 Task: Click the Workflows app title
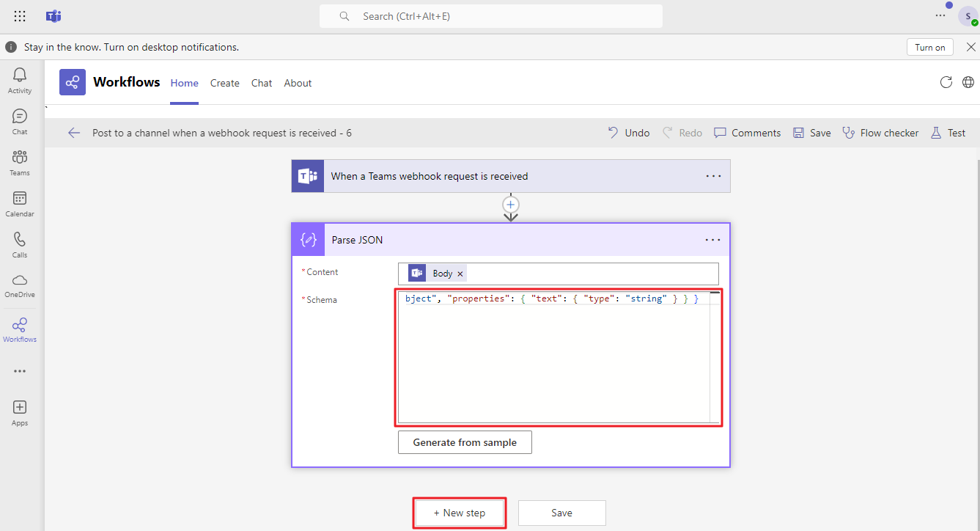[127, 82]
